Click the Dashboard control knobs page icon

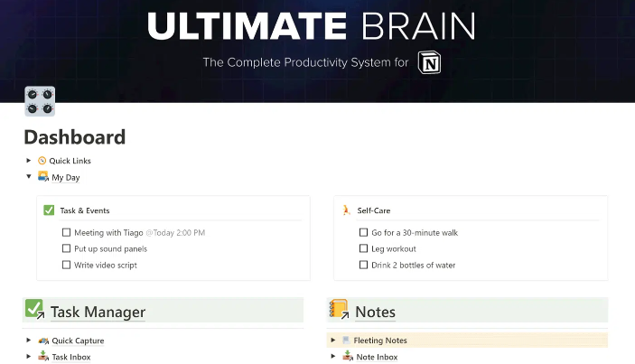40,101
